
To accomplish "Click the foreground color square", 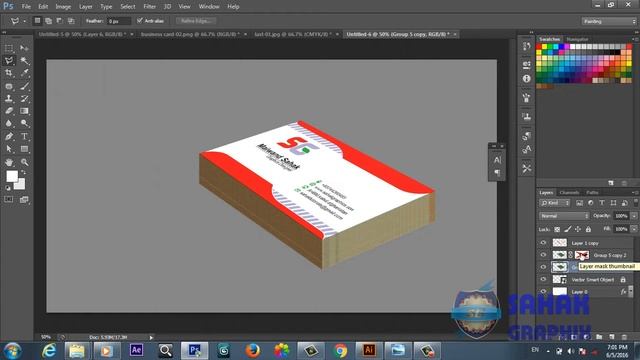I will 12,176.
